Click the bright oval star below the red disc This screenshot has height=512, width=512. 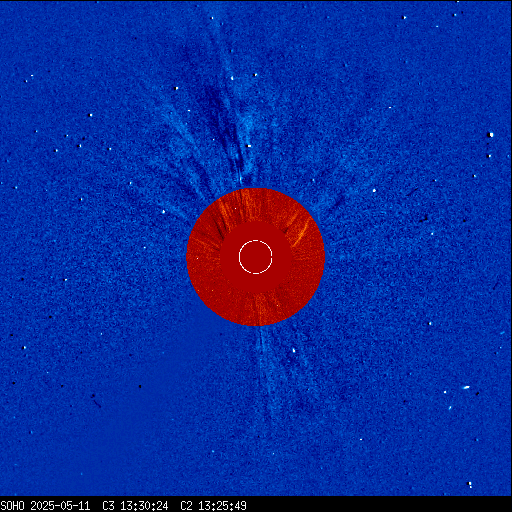click(294, 350)
